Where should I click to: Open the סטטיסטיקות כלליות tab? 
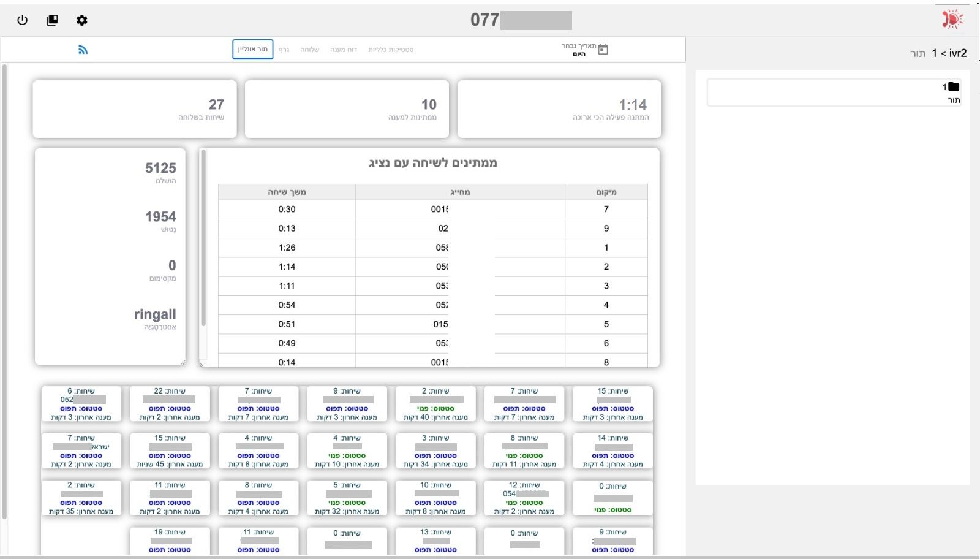[391, 50]
